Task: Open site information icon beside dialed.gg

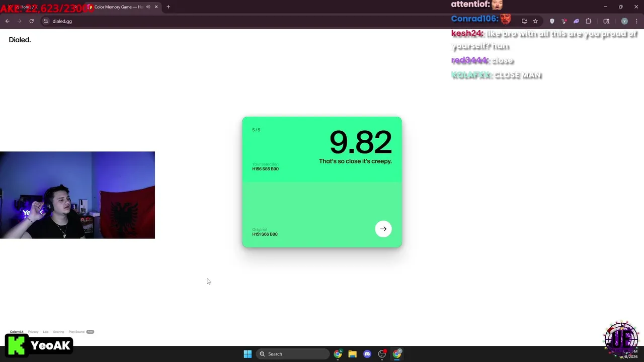Action: (46, 21)
